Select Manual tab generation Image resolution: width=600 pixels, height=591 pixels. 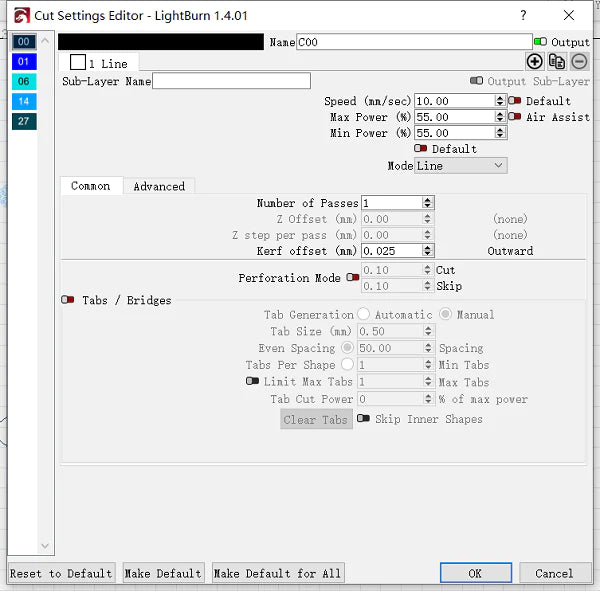coord(445,314)
